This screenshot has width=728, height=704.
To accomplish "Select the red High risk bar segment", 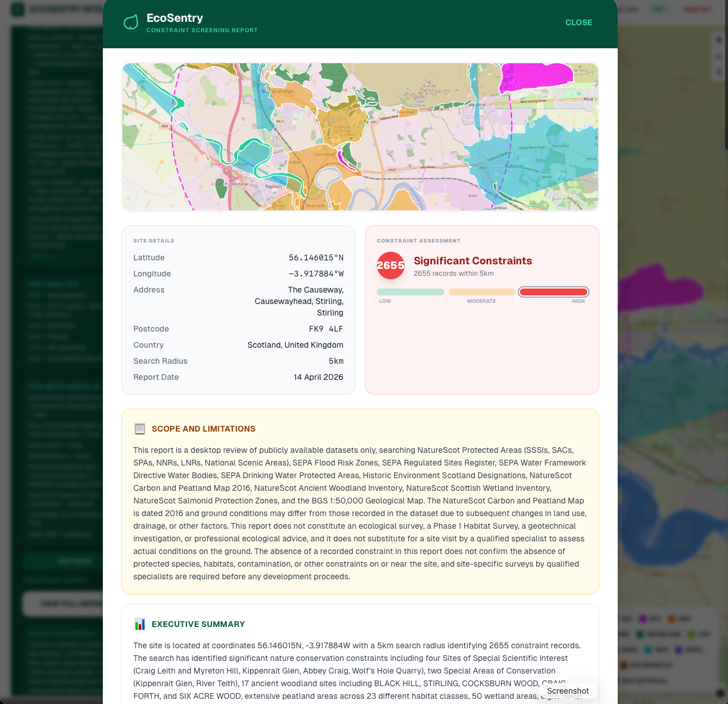I will pyautogui.click(x=553, y=292).
